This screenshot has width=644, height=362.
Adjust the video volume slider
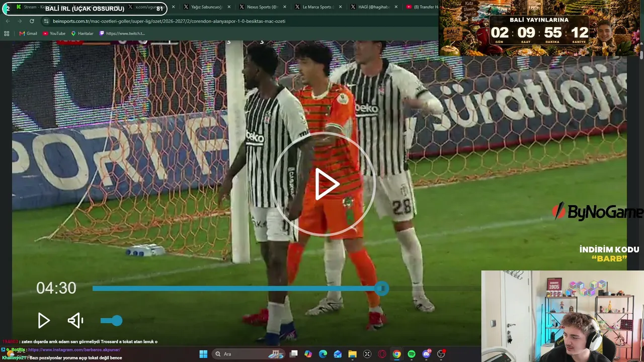click(111, 320)
